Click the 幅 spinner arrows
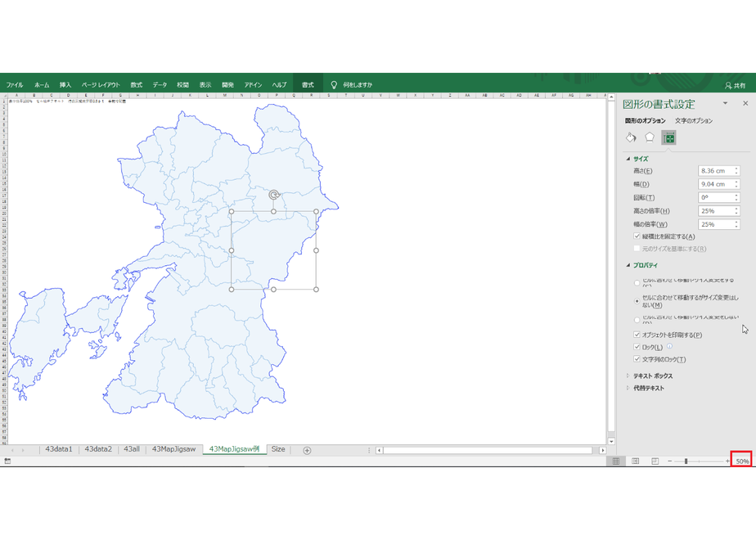 tap(736, 184)
